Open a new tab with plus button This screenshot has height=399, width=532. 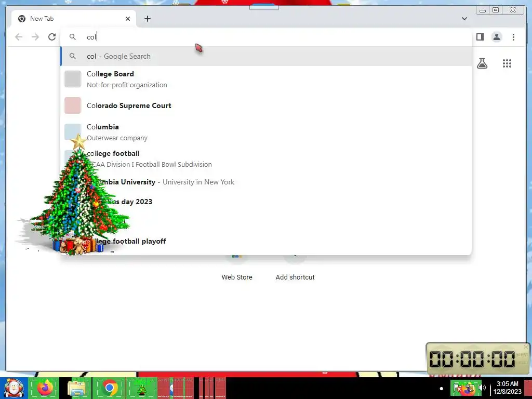point(147,19)
